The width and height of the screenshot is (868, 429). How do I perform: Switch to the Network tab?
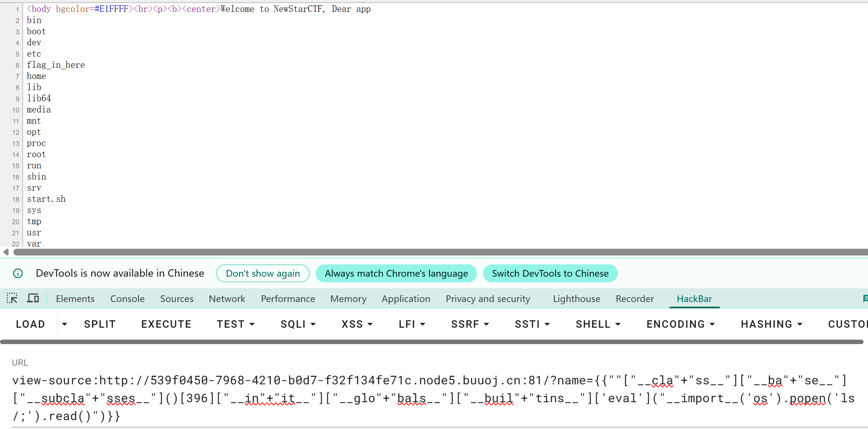click(x=227, y=299)
